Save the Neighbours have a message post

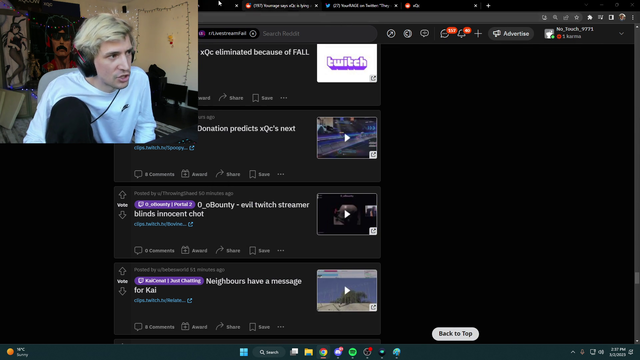(259, 327)
